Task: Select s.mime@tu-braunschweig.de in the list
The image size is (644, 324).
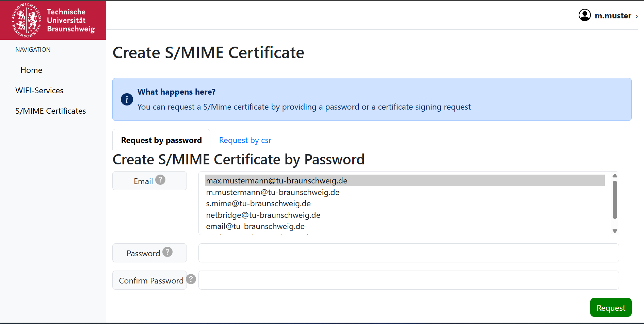Action: pyautogui.click(x=405, y=204)
